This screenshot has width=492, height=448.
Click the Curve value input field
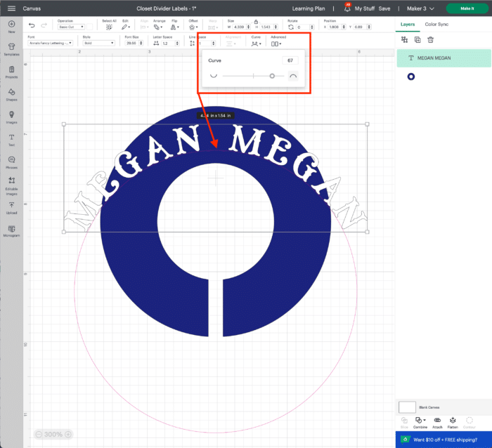tap(290, 61)
